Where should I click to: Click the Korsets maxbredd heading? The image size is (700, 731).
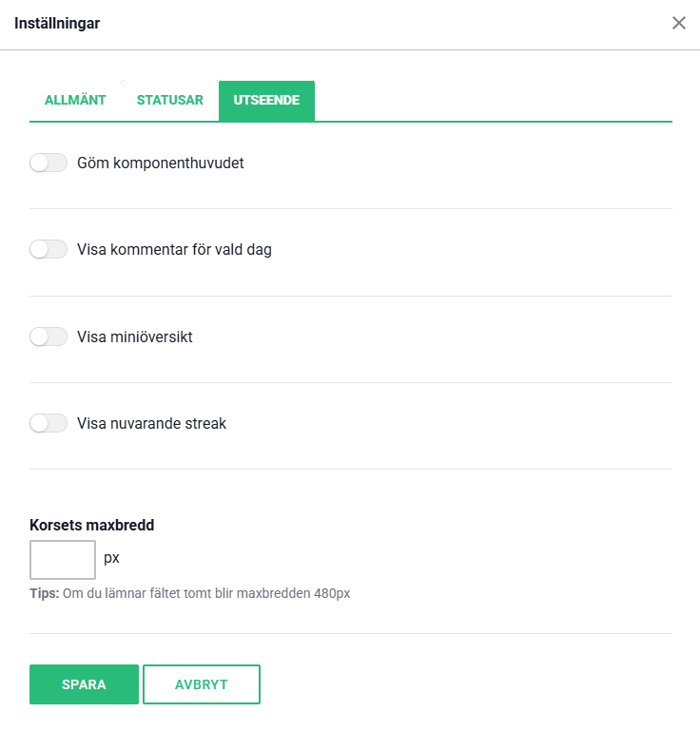click(91, 525)
